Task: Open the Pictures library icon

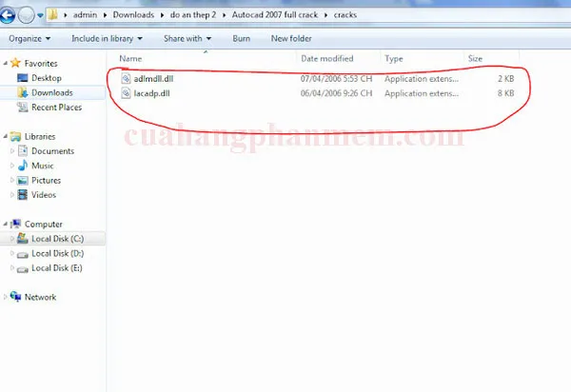Action: [22, 180]
